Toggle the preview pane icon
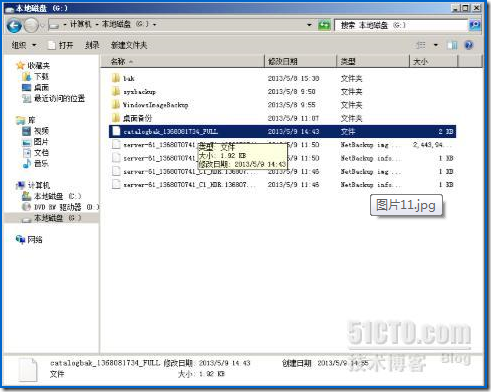The width and height of the screenshot is (491, 392). coord(452,45)
